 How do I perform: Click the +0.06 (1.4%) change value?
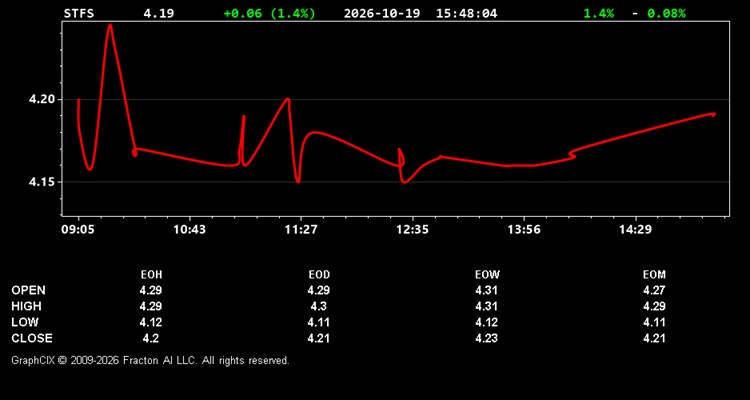click(x=270, y=13)
